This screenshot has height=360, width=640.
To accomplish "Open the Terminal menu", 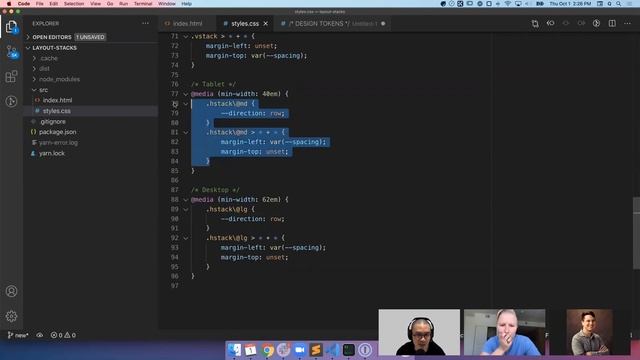I will point(143,4).
